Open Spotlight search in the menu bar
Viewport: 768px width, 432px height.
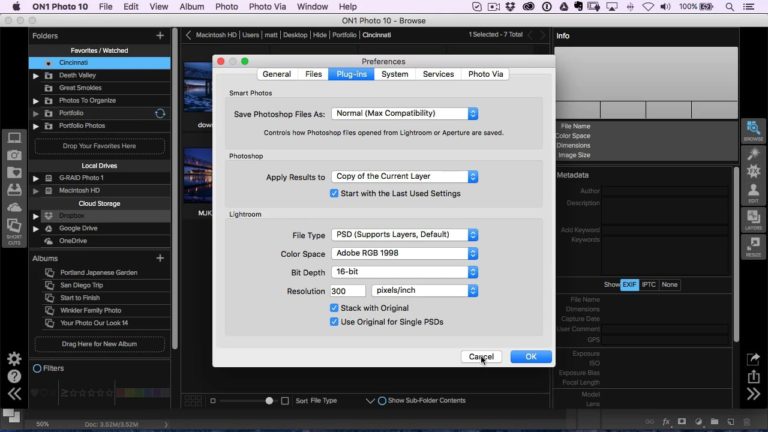tap(729, 6)
